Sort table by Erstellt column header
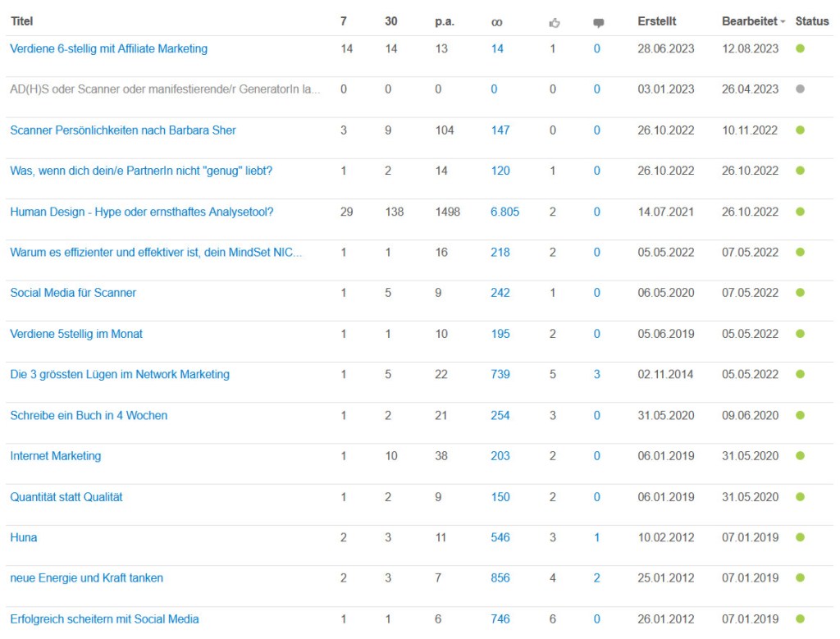840x639 pixels. [x=656, y=21]
